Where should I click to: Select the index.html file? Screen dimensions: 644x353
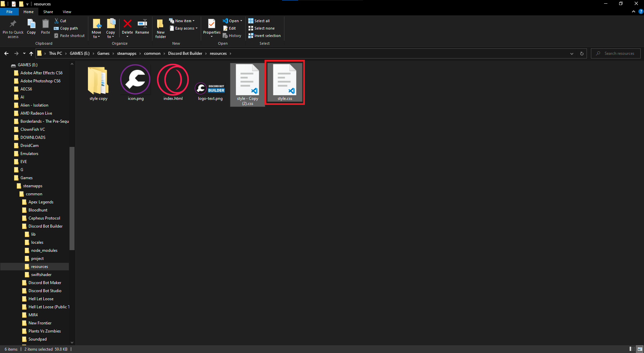[x=173, y=83]
